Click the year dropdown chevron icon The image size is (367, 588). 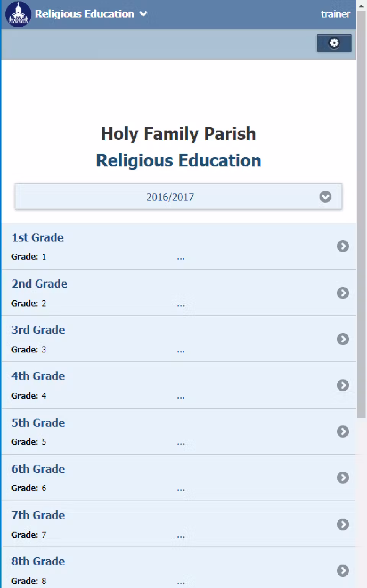pyautogui.click(x=325, y=197)
